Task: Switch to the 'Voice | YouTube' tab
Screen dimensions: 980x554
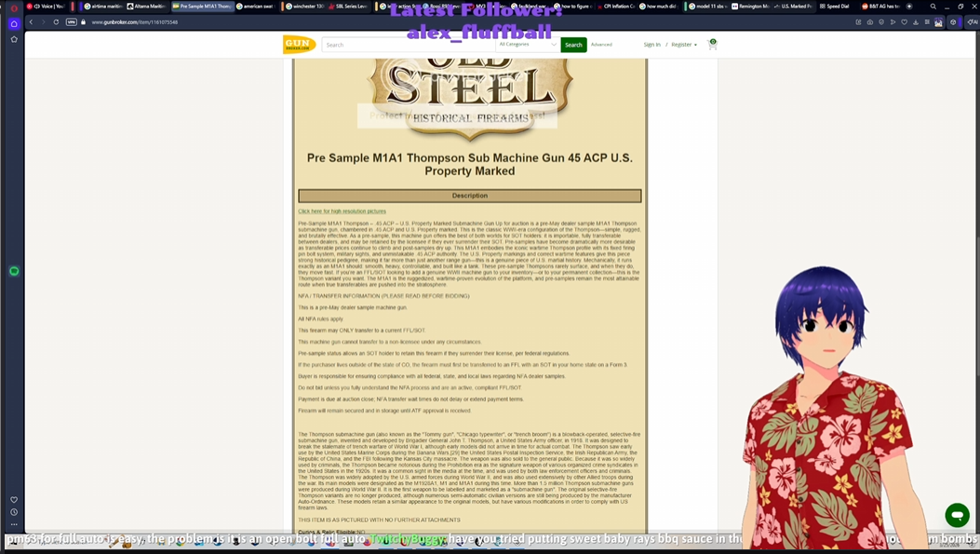Action: tap(47, 7)
